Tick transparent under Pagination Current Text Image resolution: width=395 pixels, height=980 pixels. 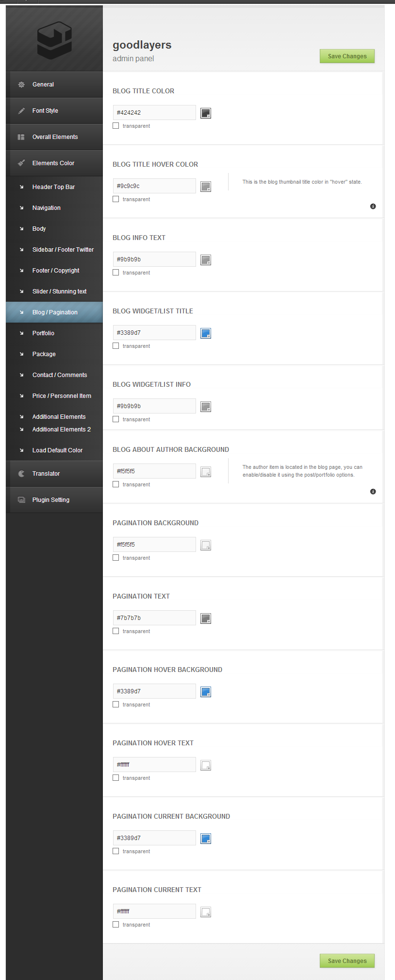[115, 925]
